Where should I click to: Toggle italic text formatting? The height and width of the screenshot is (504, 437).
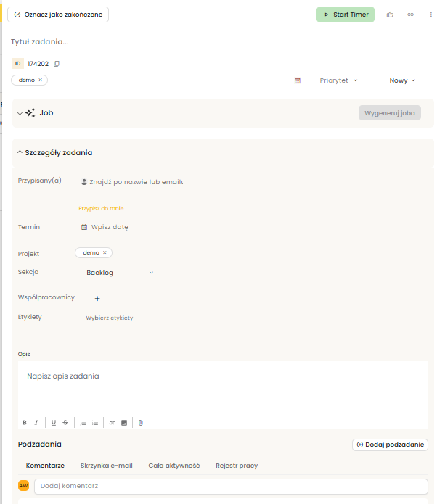pos(36,422)
